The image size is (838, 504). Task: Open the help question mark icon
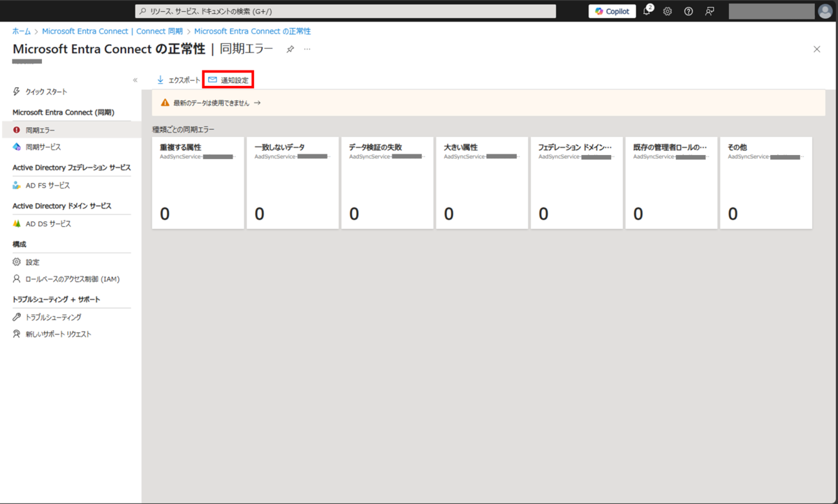click(689, 11)
